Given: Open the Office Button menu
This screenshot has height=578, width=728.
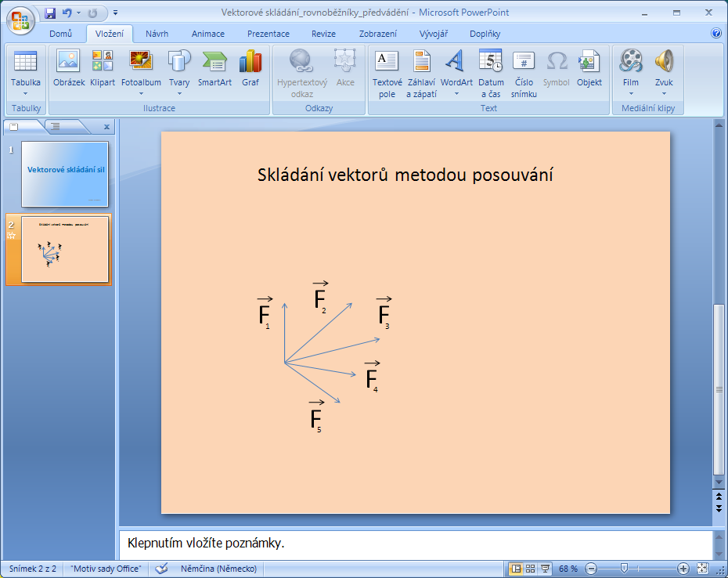Looking at the screenshot, I should 20,20.
